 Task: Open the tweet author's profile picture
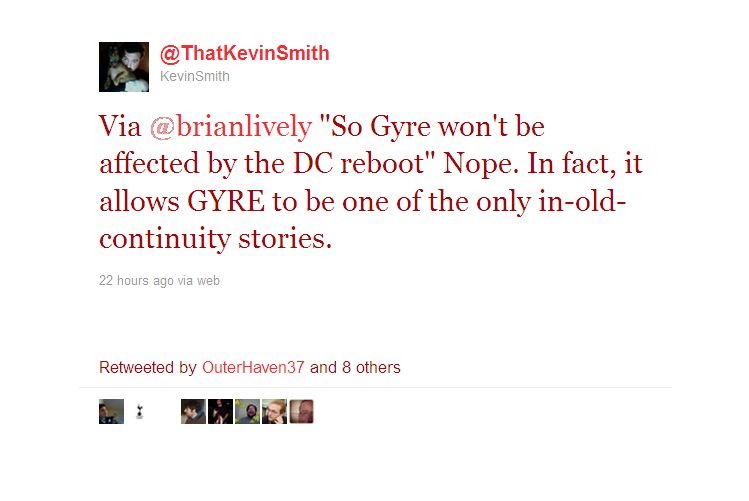(124, 67)
